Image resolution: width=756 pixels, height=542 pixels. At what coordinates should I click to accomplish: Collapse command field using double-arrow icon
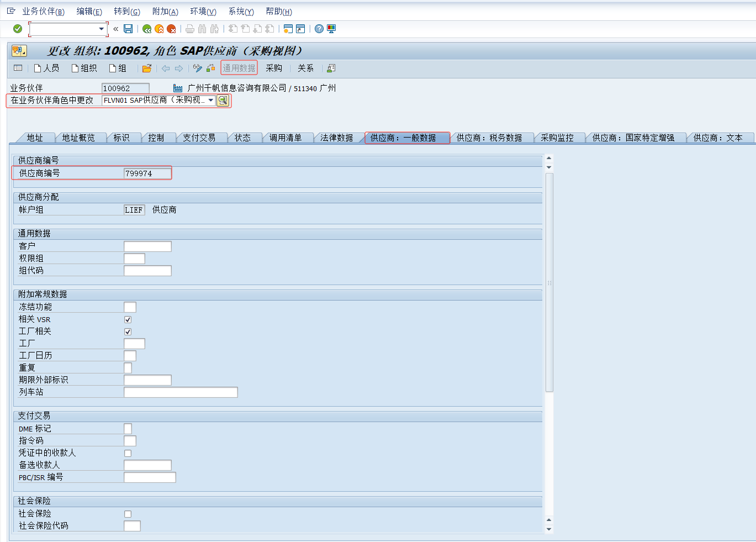click(x=115, y=29)
